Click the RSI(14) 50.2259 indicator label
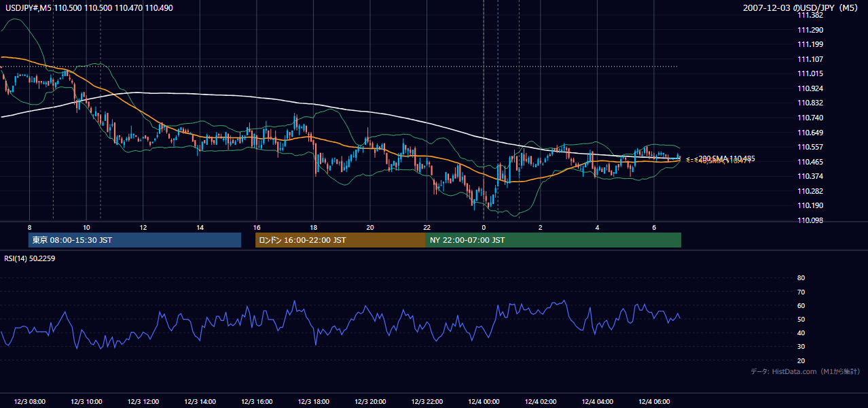Image resolution: width=868 pixels, height=408 pixels. click(30, 258)
